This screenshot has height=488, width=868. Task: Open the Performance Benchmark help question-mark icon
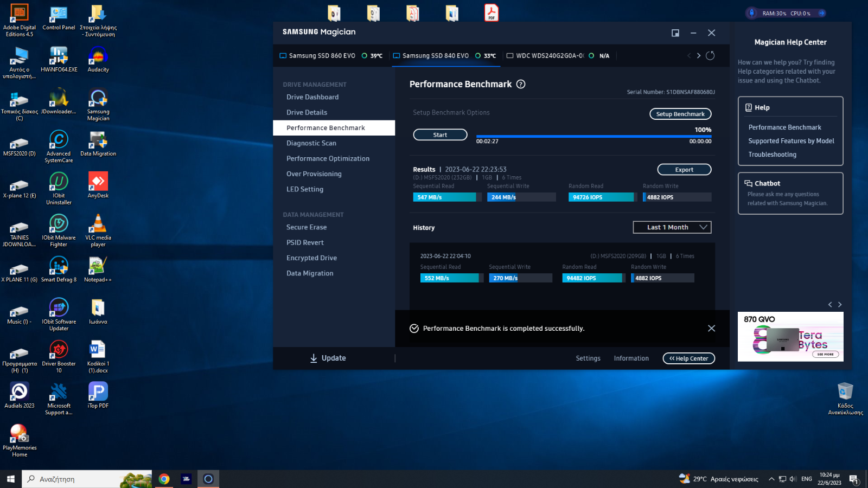pyautogui.click(x=521, y=84)
